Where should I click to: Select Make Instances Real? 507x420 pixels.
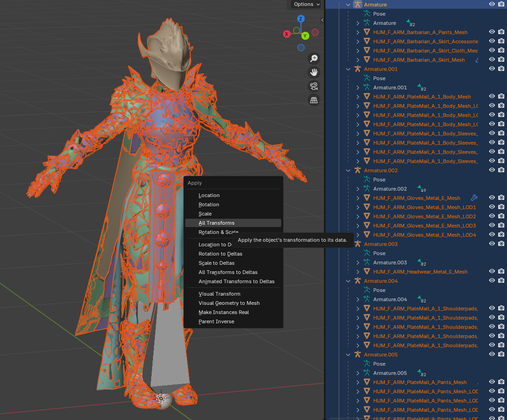pos(233,312)
